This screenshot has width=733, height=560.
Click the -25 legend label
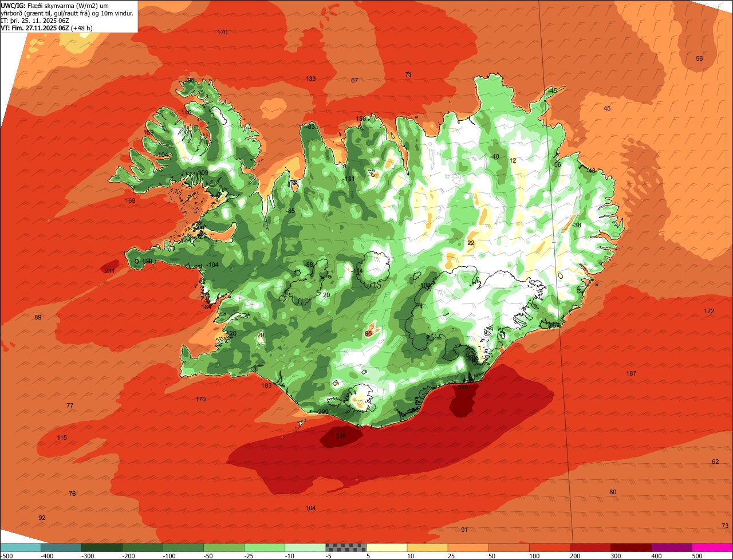(250, 555)
